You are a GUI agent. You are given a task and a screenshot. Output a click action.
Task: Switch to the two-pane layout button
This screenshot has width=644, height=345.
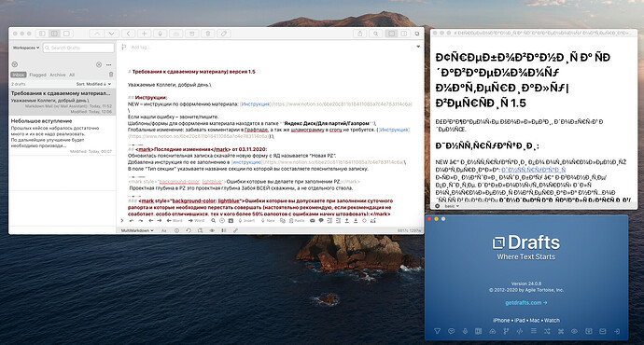pyautogui.click(x=54, y=34)
